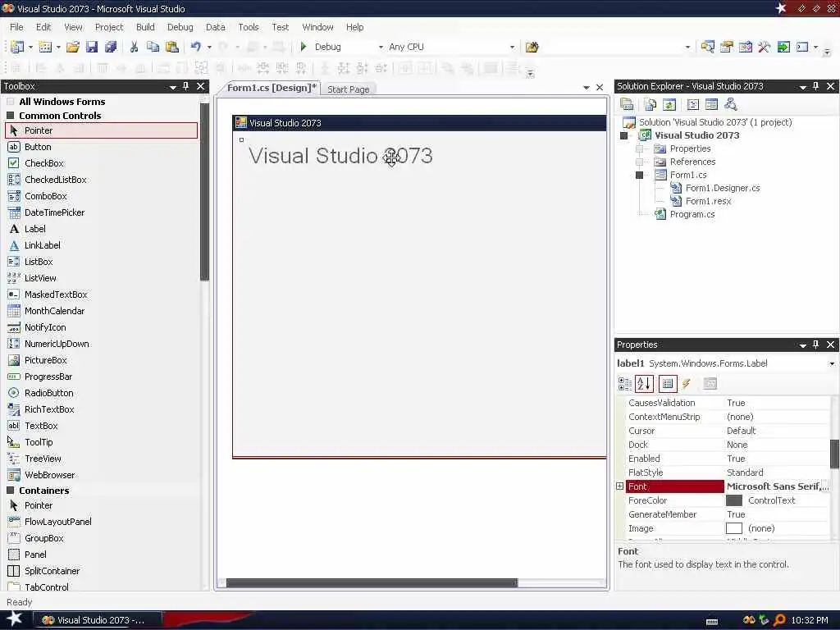The height and width of the screenshot is (630, 840).
Task: Click the Visual Studio 2073 taskbar button
Action: coord(98,620)
